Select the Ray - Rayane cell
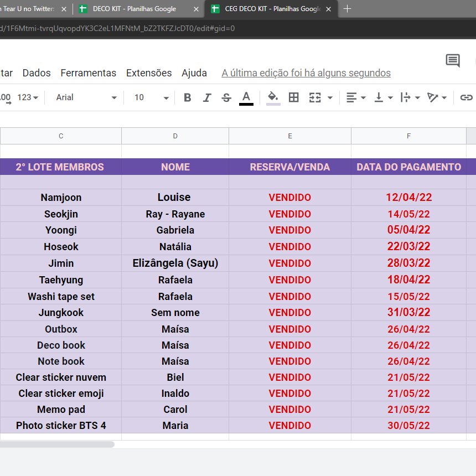 click(x=175, y=214)
